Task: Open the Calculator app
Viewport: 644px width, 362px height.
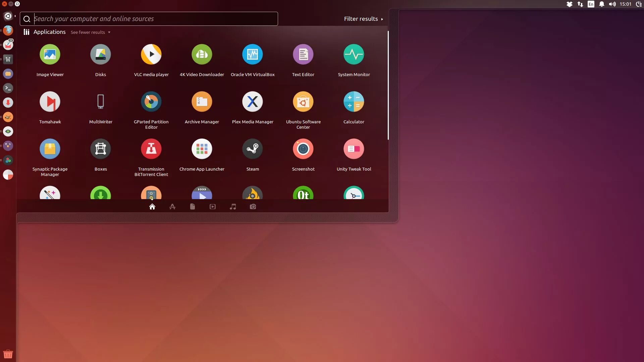Action: click(x=354, y=102)
